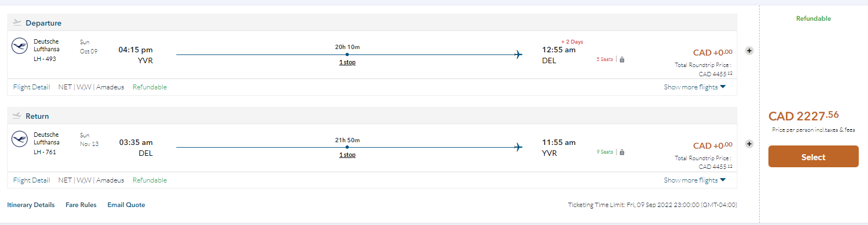This screenshot has height=225, width=868.
Task: Click the Lufthansa logo on return flight
Action: click(20, 139)
